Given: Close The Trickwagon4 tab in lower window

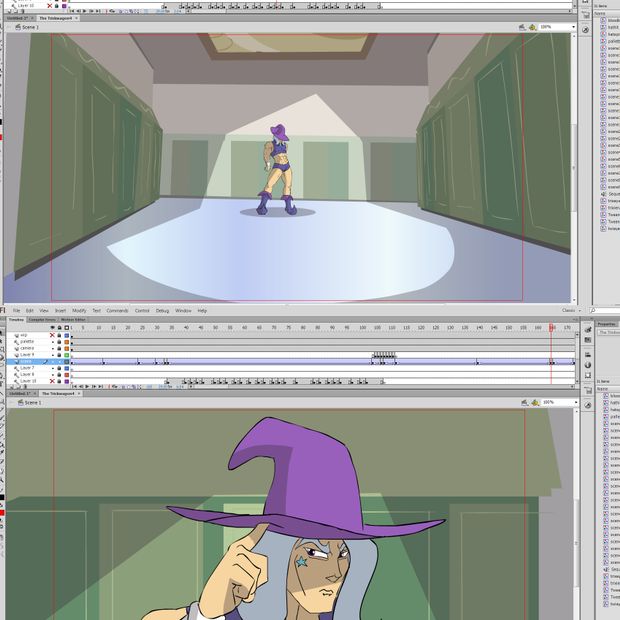Looking at the screenshot, I should click(79, 394).
